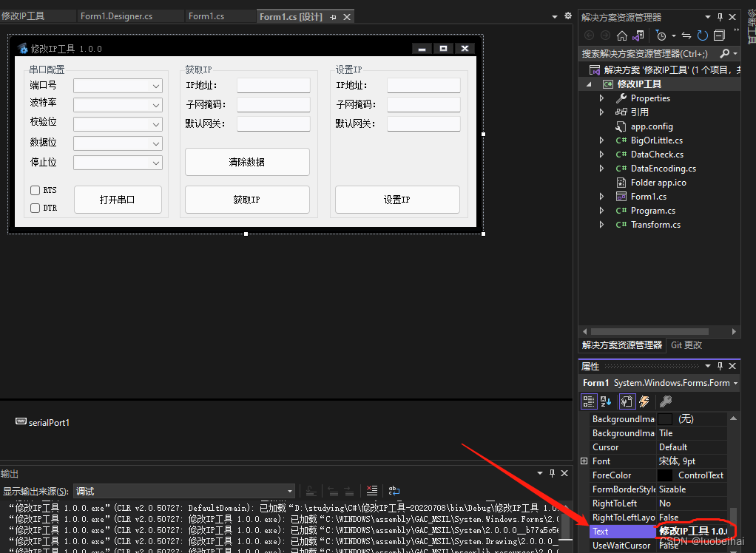
Task: Switch to Form1.Designer.cs tab
Action: click(x=116, y=16)
